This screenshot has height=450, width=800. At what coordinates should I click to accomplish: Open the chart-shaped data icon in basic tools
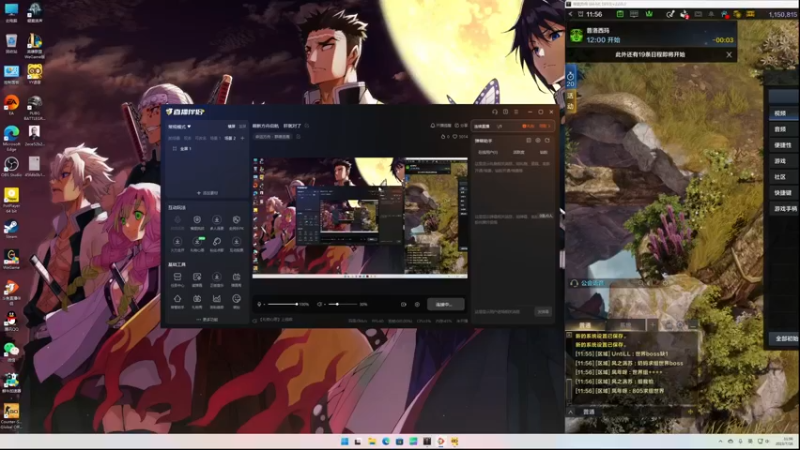click(217, 299)
